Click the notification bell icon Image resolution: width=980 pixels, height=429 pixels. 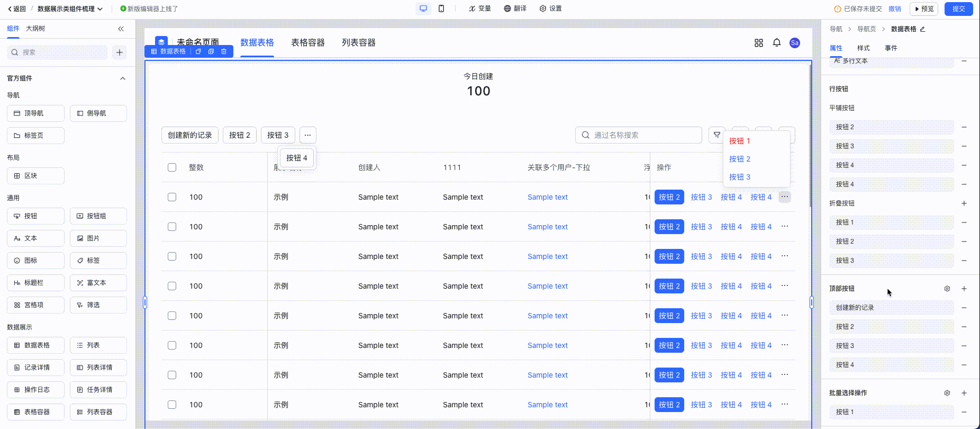click(776, 43)
